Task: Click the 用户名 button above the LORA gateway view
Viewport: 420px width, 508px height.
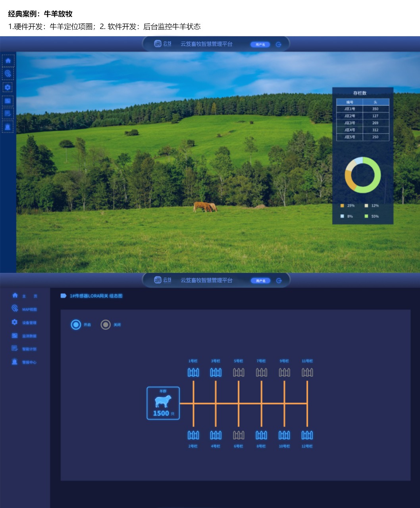Action: pos(260,281)
